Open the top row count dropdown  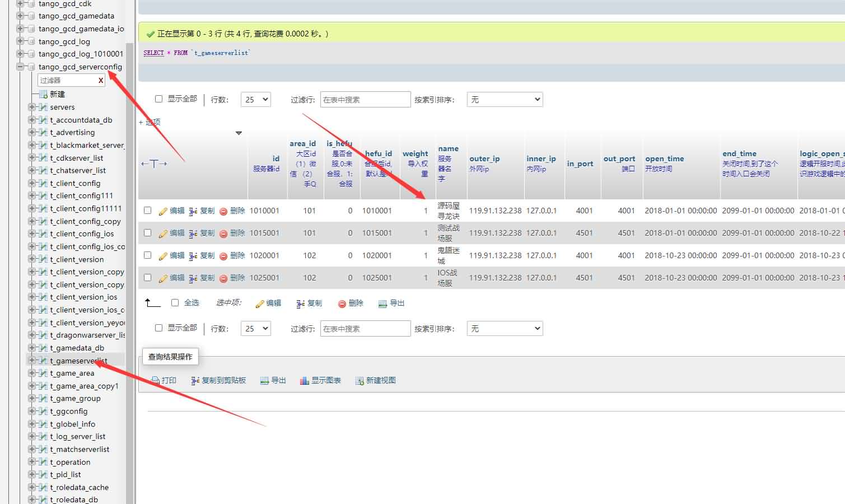pyautogui.click(x=255, y=100)
